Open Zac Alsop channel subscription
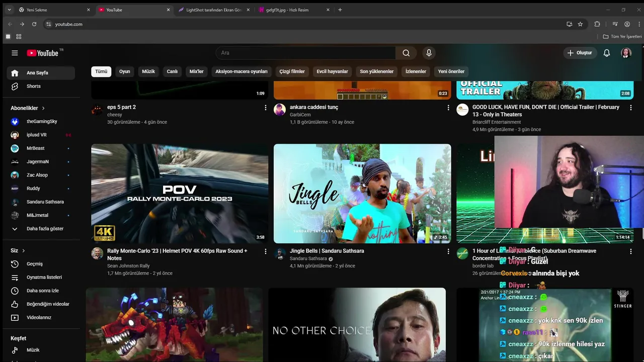The width and height of the screenshot is (644, 362). [x=41, y=175]
